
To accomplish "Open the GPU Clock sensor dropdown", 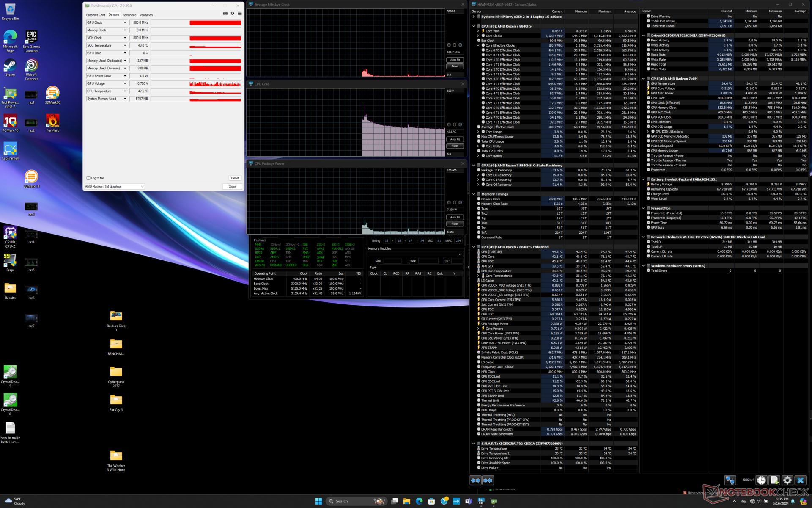I will tap(125, 23).
